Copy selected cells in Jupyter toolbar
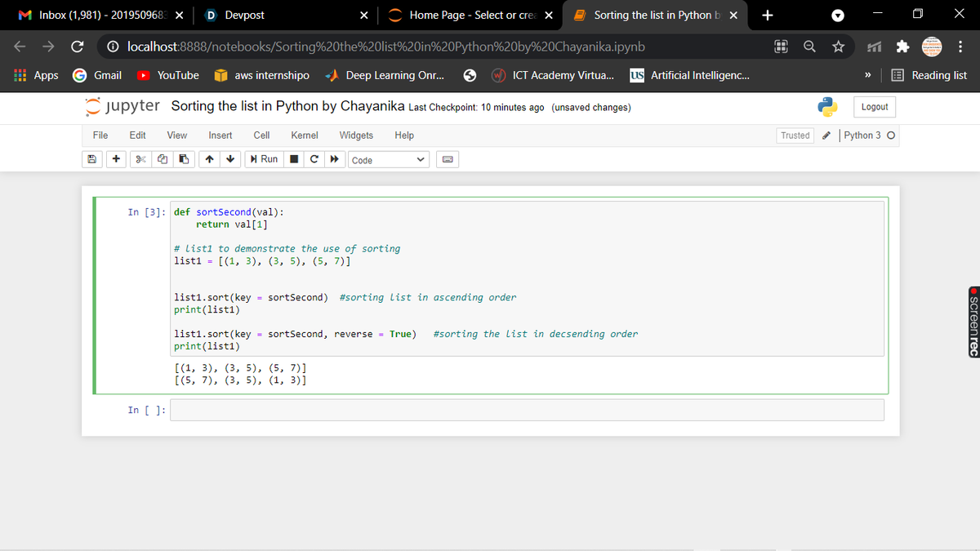 click(x=162, y=160)
